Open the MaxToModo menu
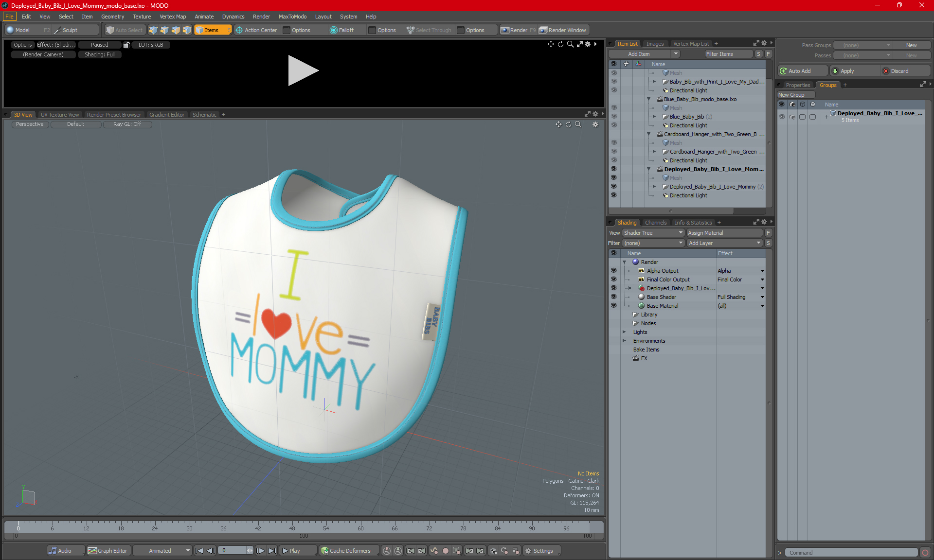Viewport: 934px width, 560px height. click(292, 17)
